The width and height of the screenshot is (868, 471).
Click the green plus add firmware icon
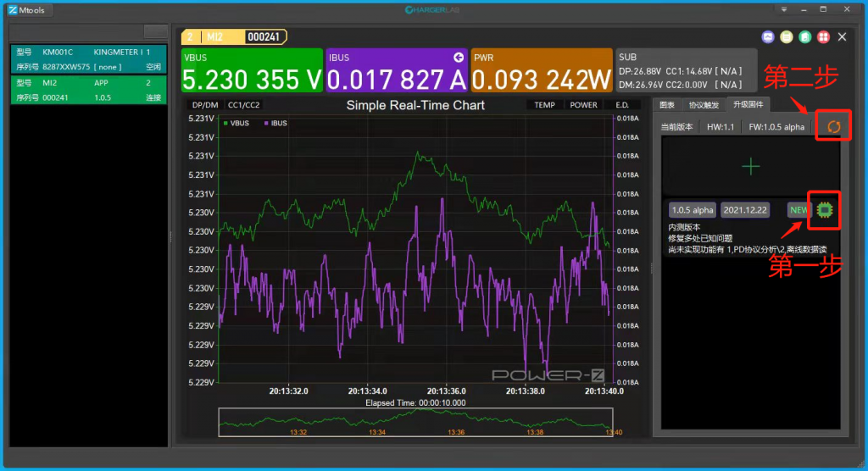pos(750,166)
